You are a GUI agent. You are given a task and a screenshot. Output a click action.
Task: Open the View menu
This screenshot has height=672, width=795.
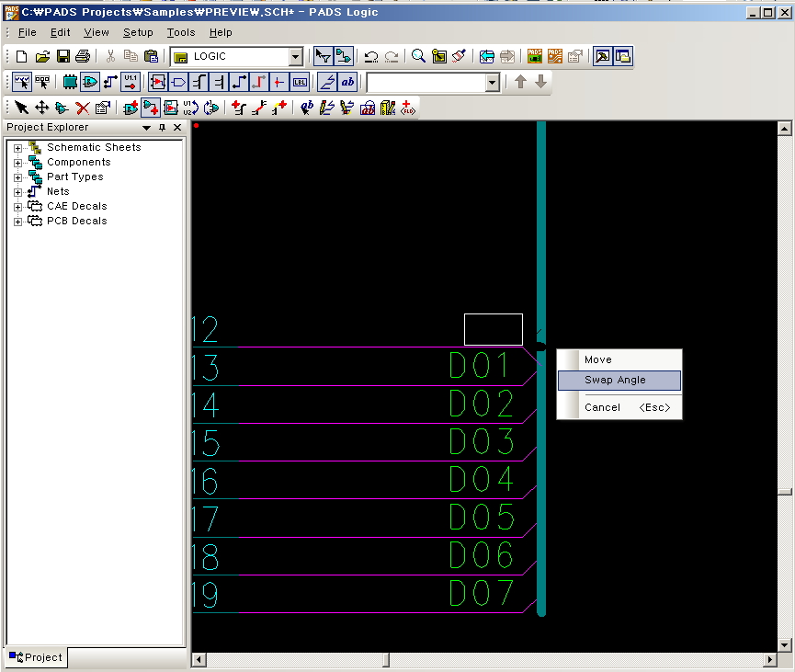click(x=97, y=32)
